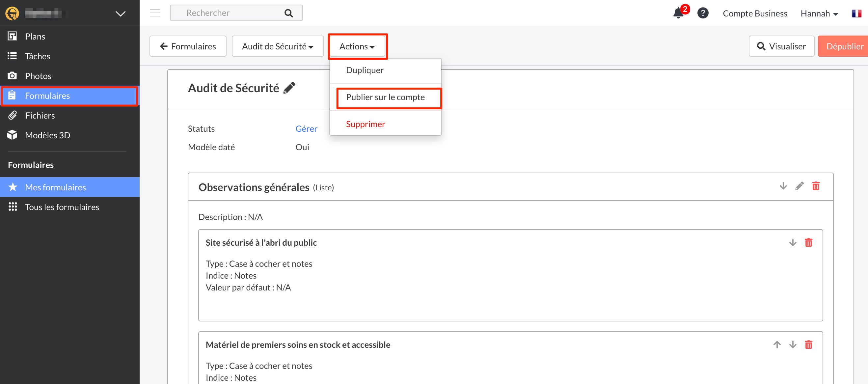This screenshot has width=868, height=384.
Task: Open the help question mark icon
Action: (703, 13)
